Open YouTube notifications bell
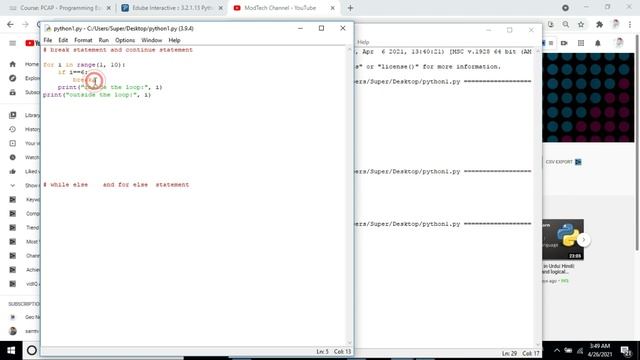The width and height of the screenshot is (640, 360). (x=598, y=43)
